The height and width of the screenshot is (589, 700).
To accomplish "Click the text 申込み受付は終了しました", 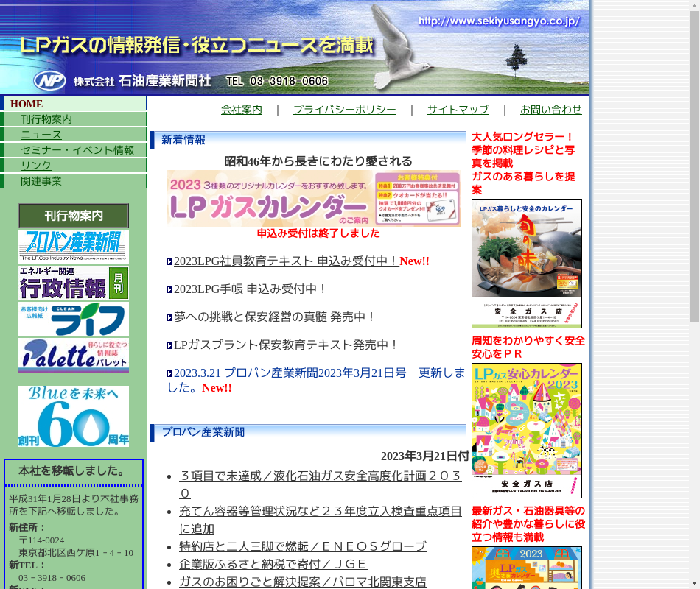I will 318,233.
